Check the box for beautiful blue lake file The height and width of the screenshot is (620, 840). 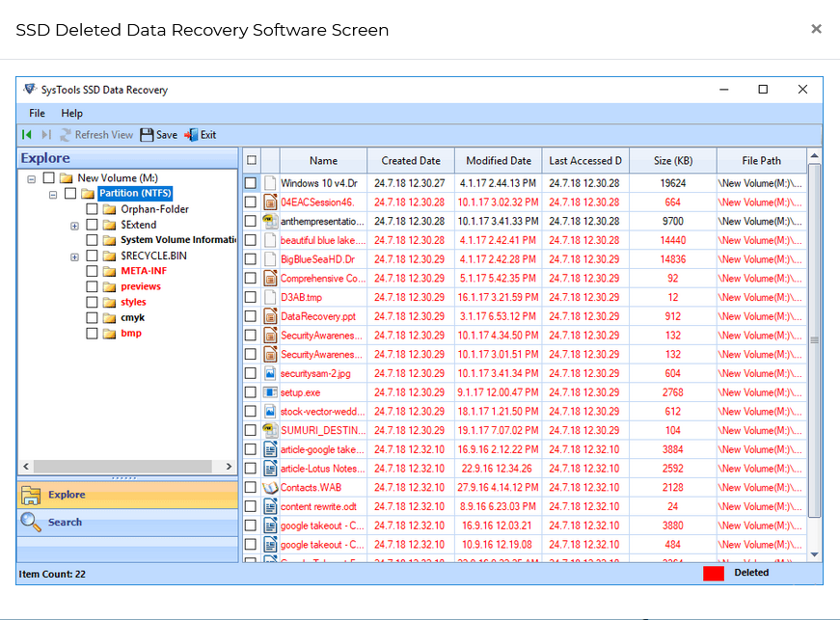pyautogui.click(x=250, y=240)
